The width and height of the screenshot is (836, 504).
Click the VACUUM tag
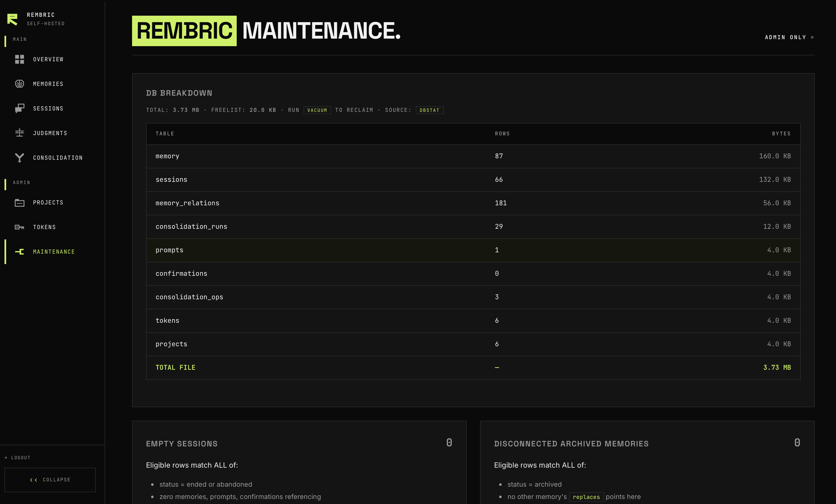click(x=317, y=110)
